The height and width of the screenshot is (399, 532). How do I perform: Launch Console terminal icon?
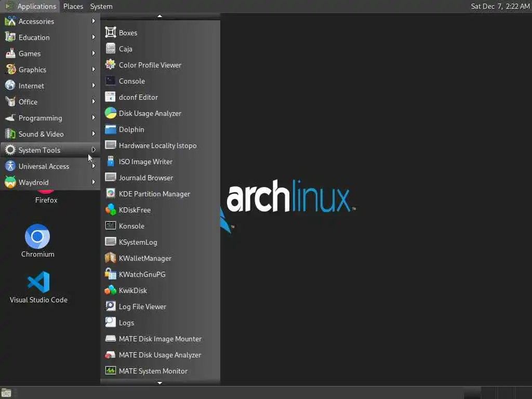coord(111,81)
